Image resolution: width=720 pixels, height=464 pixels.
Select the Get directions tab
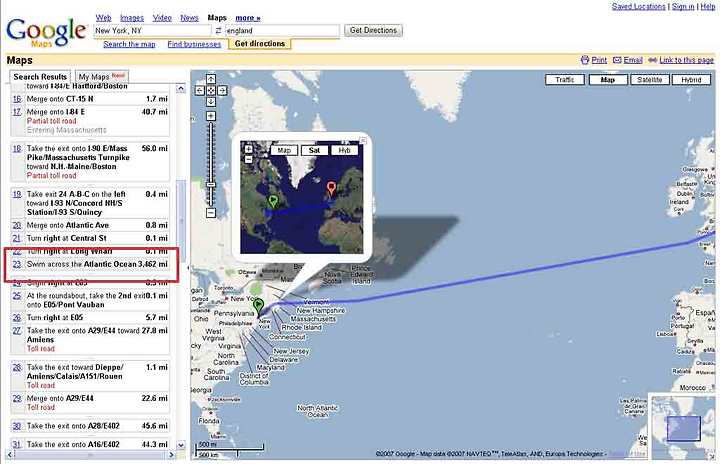[260, 44]
